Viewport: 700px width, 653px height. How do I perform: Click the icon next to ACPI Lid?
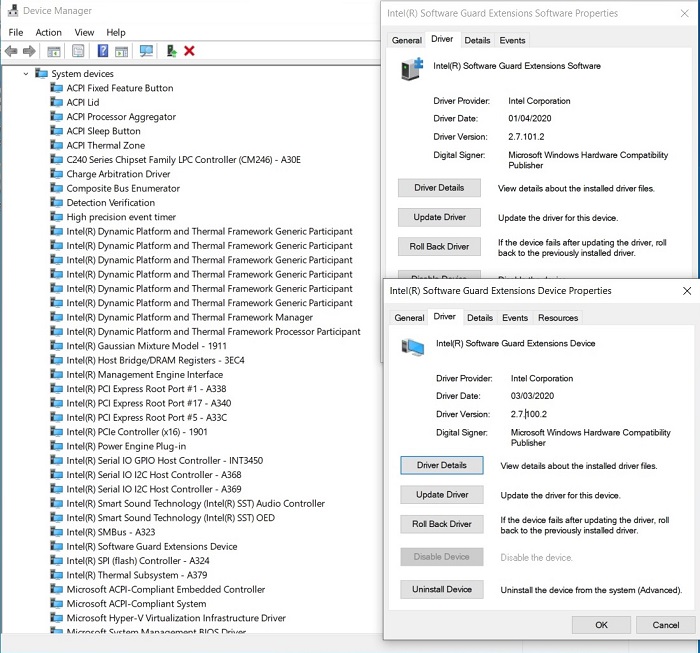point(57,102)
